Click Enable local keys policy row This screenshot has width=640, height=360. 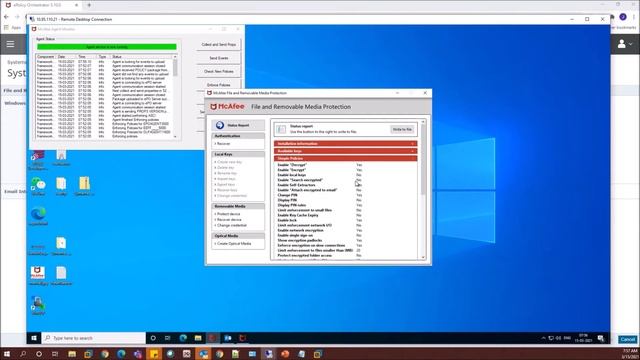320,175
